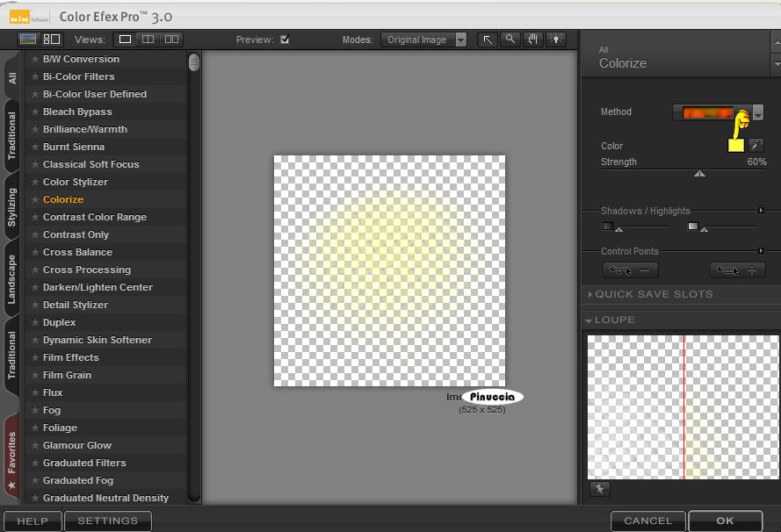Open the Method dropdown arrow
The width and height of the screenshot is (781, 532).
[x=757, y=112]
